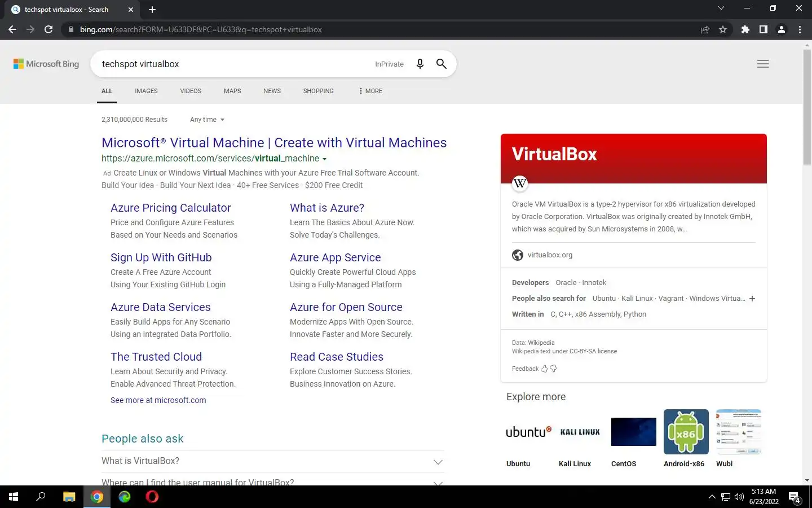Switch to MAPS tab
The image size is (812, 508).
232,91
